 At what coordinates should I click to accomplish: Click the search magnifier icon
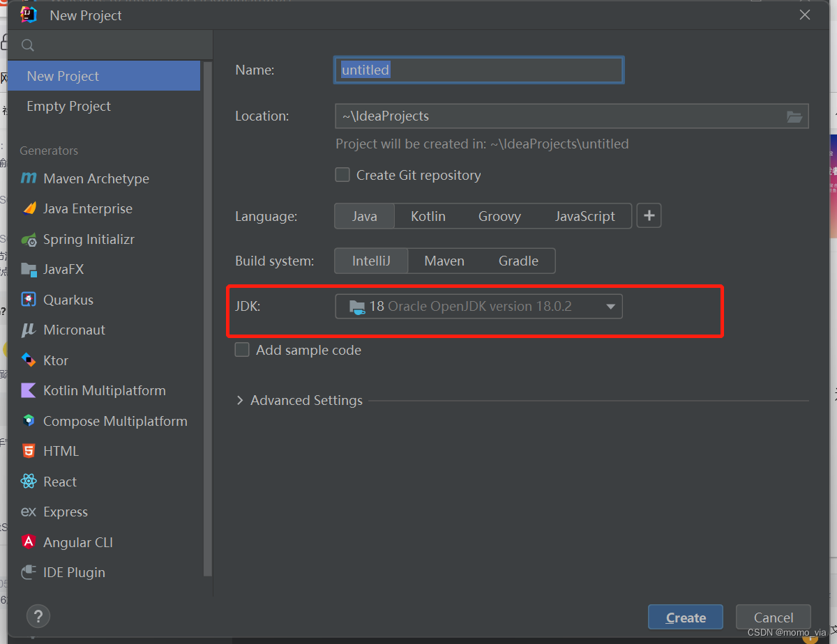[28, 45]
